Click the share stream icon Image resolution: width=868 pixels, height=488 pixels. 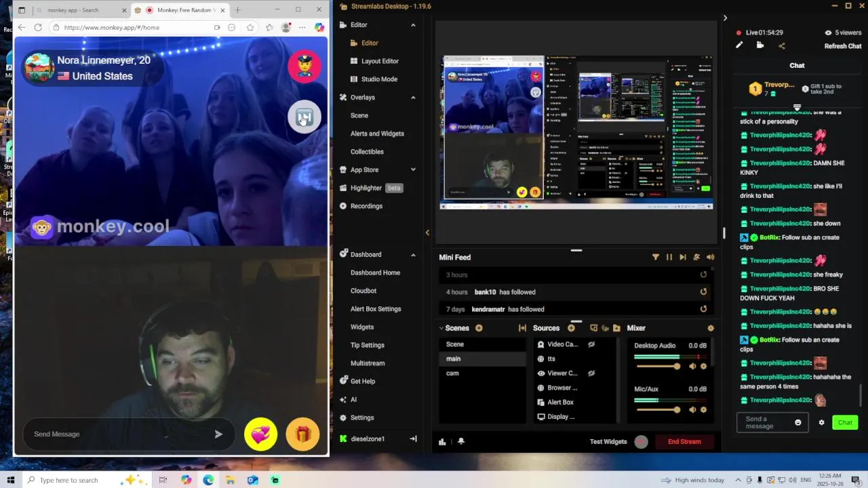[782, 46]
